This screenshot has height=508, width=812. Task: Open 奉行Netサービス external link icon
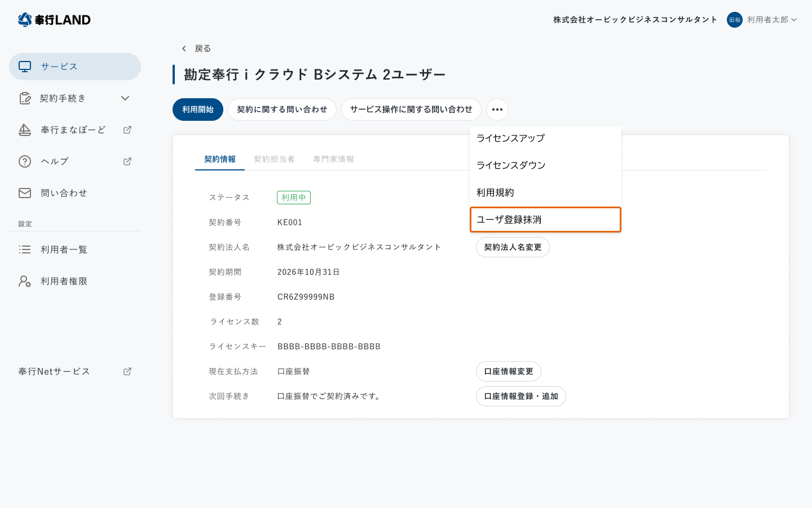(x=127, y=371)
